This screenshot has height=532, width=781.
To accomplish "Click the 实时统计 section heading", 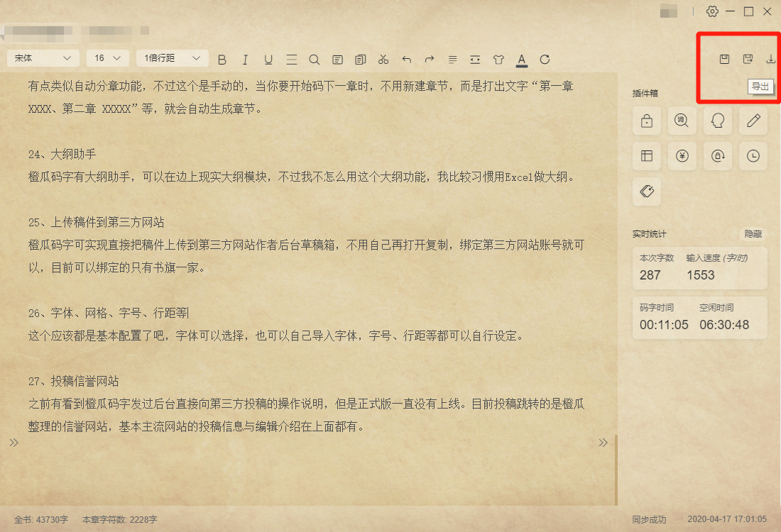I will pos(649,234).
